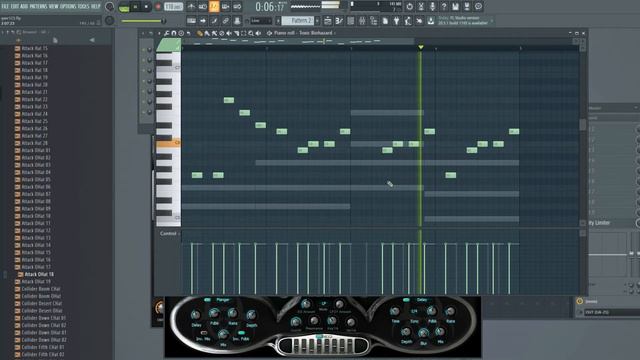Click the plug icon for the plugin picker
This screenshot has height=360, width=640.
click(x=396, y=20)
